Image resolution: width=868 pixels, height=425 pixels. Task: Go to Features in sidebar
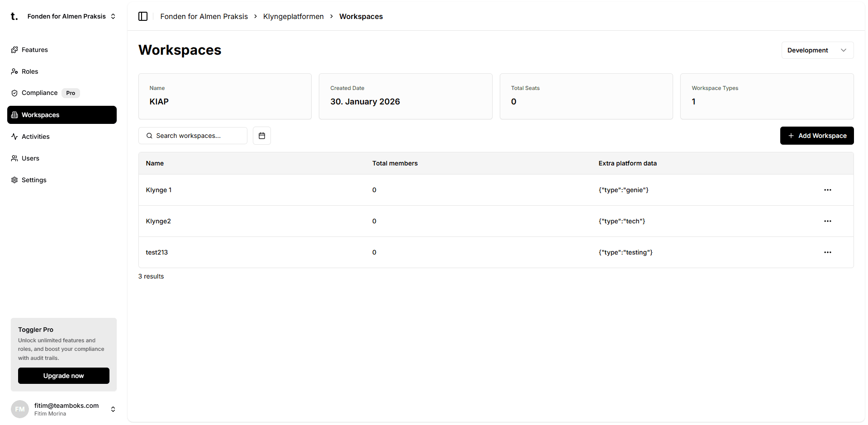click(34, 50)
